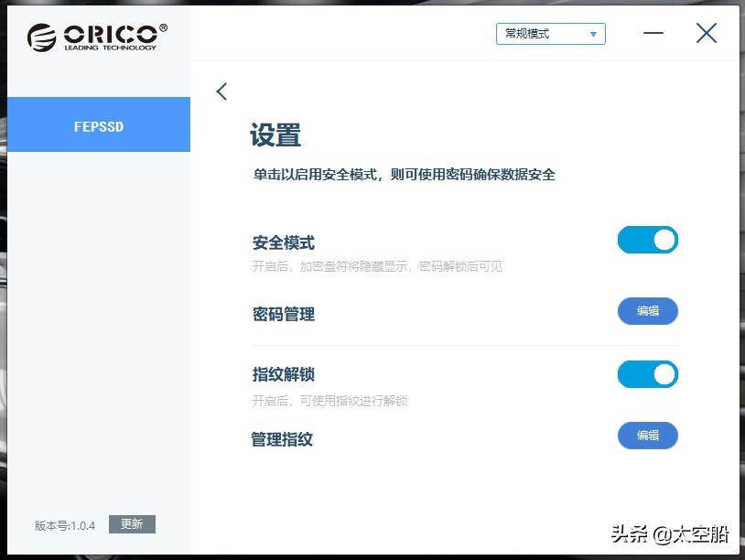
Task: Toggle 安全模式 to hide the encrypted drive
Action: coord(647,239)
